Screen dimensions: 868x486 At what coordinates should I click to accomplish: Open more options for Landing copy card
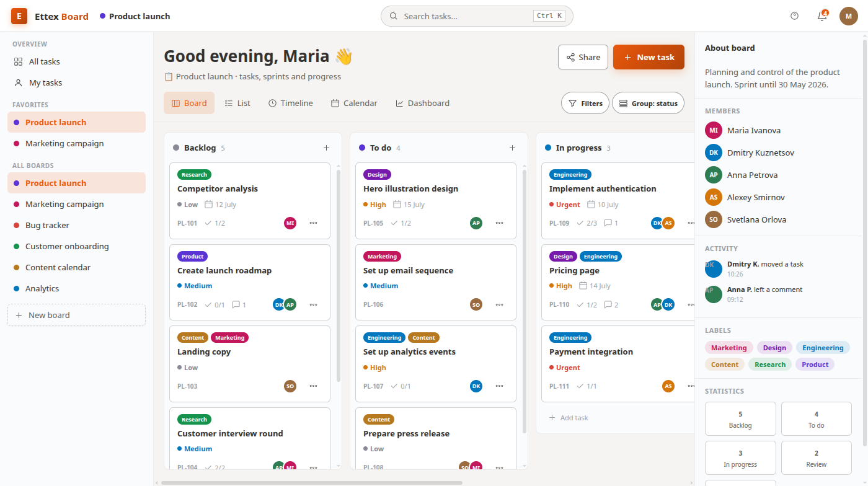pos(313,386)
